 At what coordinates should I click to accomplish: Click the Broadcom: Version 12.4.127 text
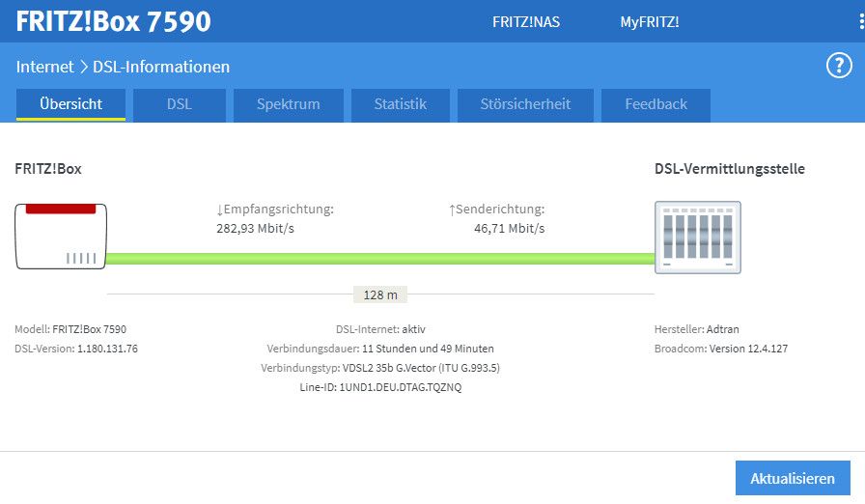click(721, 349)
